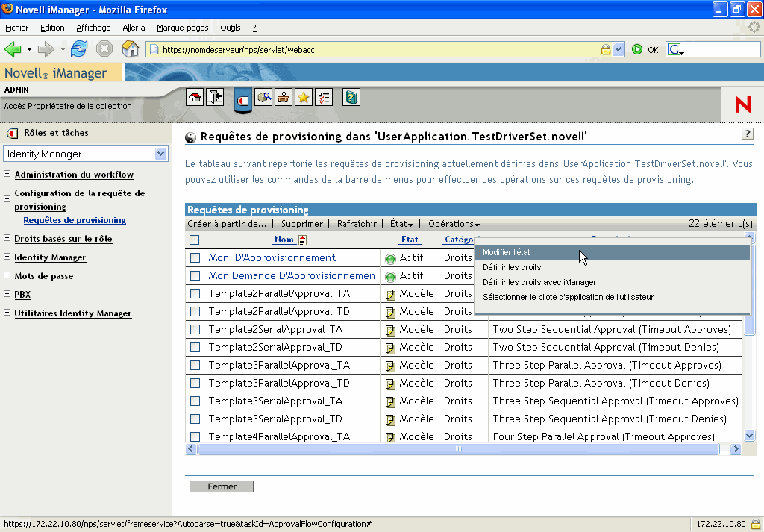Click the Preferences checklist icon
The width and height of the screenshot is (764, 532).
[x=324, y=97]
